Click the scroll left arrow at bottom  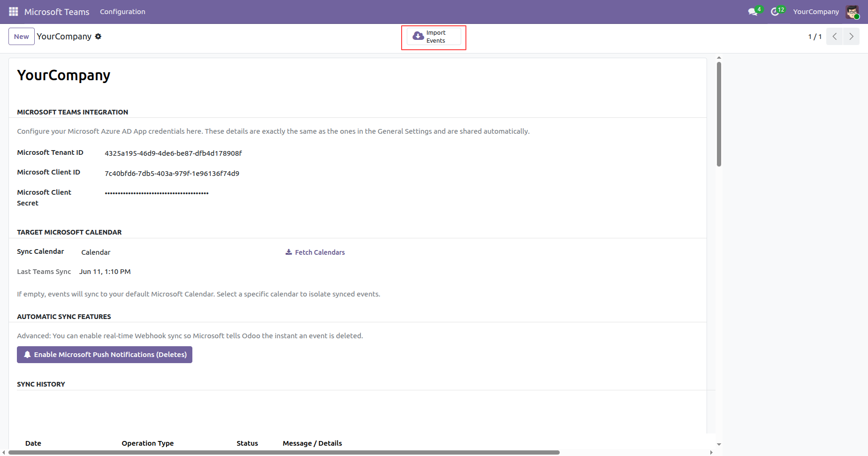[x=4, y=453]
